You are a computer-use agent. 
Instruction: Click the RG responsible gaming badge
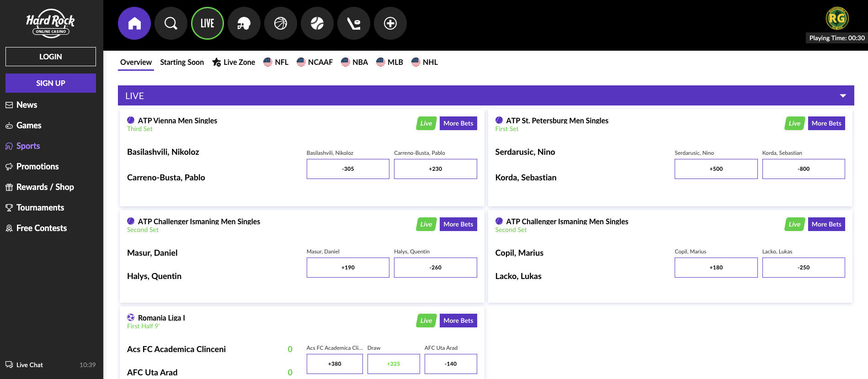coord(837,18)
